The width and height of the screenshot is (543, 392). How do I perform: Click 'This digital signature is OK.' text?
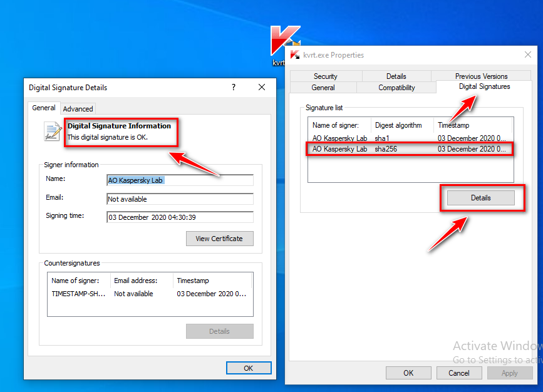pyautogui.click(x=108, y=137)
